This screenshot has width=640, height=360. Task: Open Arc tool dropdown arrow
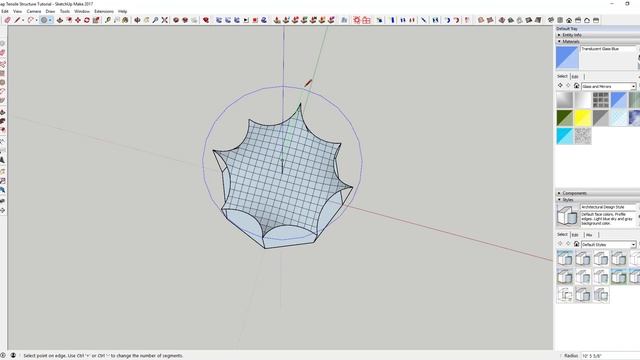(36, 20)
